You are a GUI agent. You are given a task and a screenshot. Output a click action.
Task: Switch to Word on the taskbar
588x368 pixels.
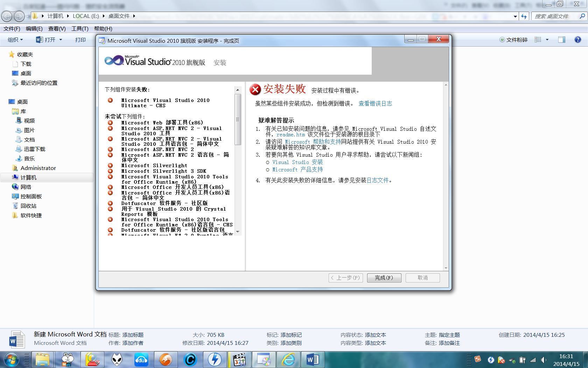(x=313, y=360)
